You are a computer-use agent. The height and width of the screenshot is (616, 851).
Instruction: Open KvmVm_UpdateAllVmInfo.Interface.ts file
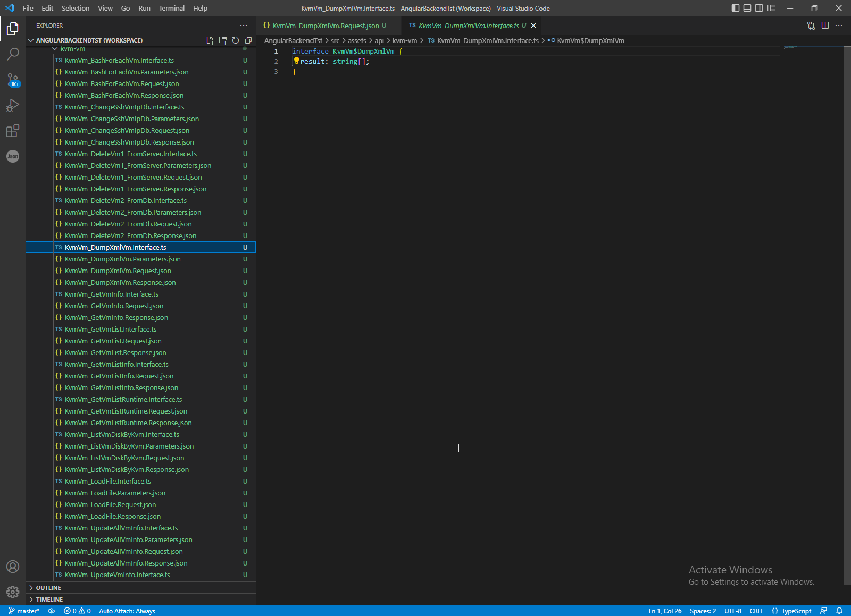coord(140,528)
